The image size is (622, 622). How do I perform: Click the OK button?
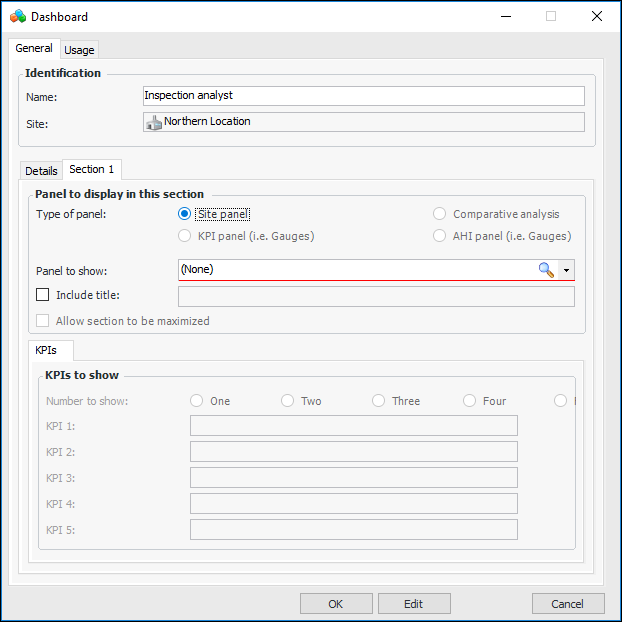coord(336,604)
